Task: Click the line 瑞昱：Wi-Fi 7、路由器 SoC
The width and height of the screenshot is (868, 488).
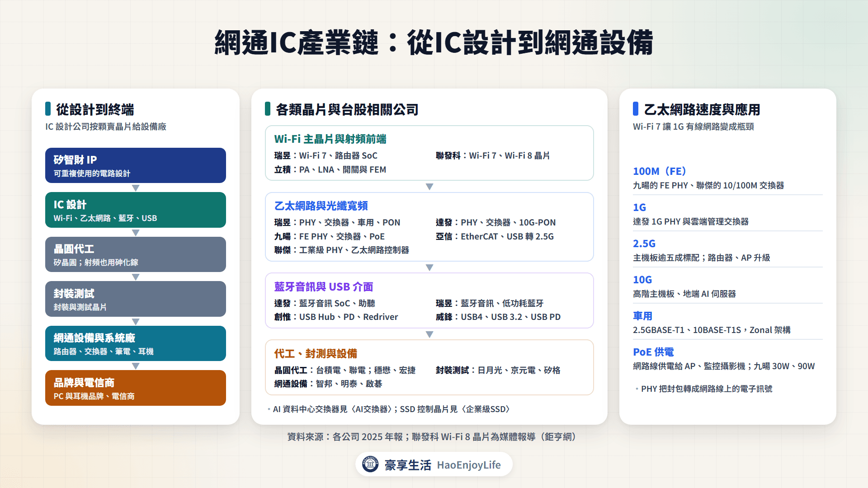Action: (x=325, y=156)
